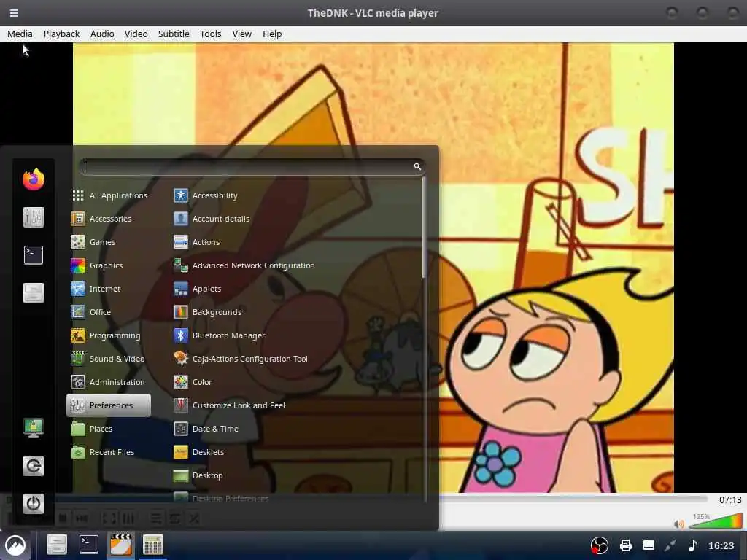Click the Lock Screen monitor icon
The image size is (747, 560).
34,427
